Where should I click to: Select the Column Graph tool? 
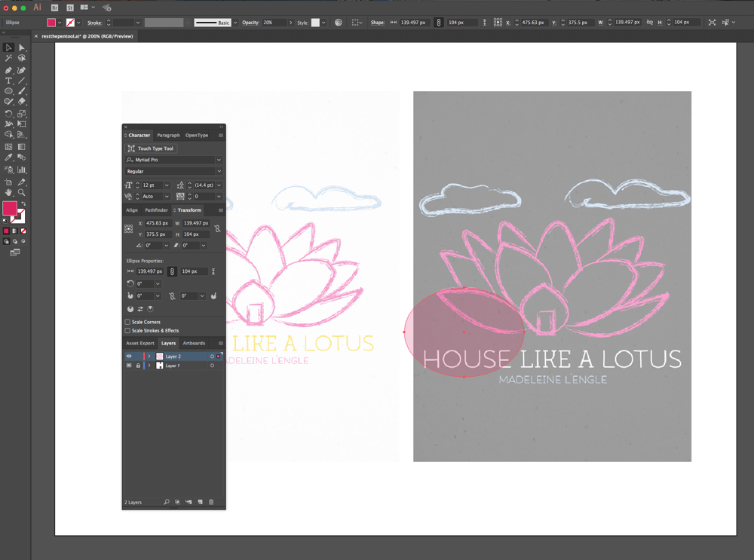[22, 169]
